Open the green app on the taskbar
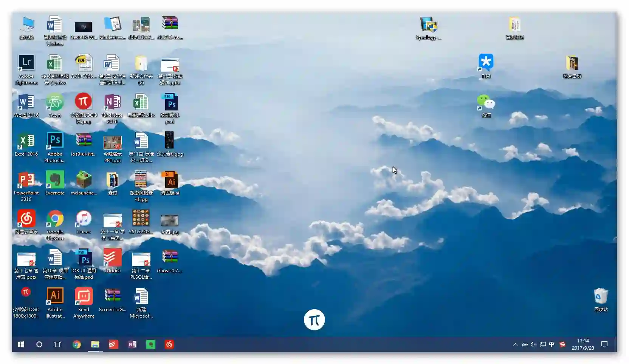This screenshot has width=629, height=364. click(x=151, y=344)
